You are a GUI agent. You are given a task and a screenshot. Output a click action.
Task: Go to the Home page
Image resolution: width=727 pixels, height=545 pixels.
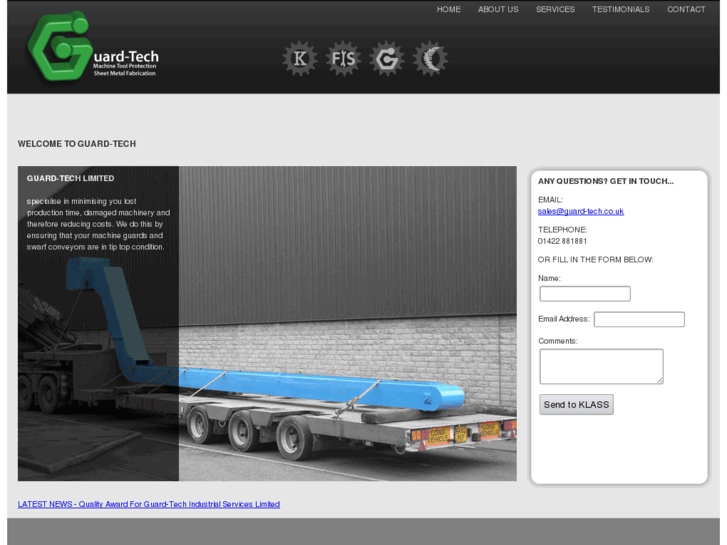click(448, 9)
